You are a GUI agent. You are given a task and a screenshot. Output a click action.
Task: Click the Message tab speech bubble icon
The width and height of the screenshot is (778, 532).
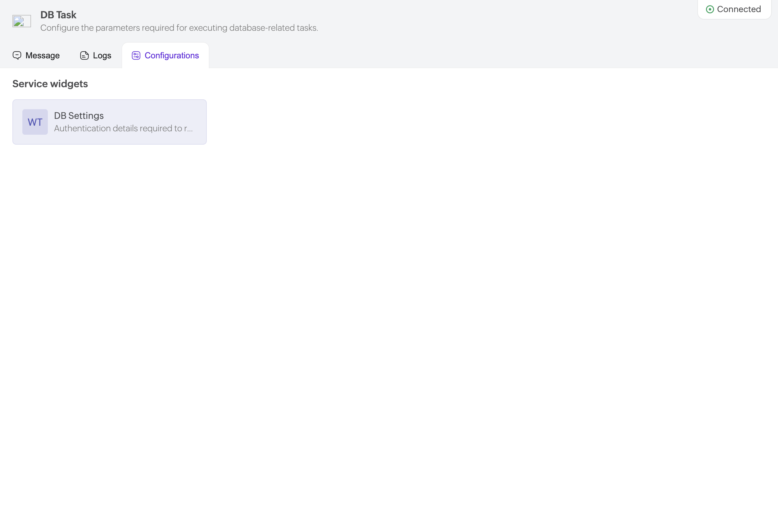coord(17,55)
